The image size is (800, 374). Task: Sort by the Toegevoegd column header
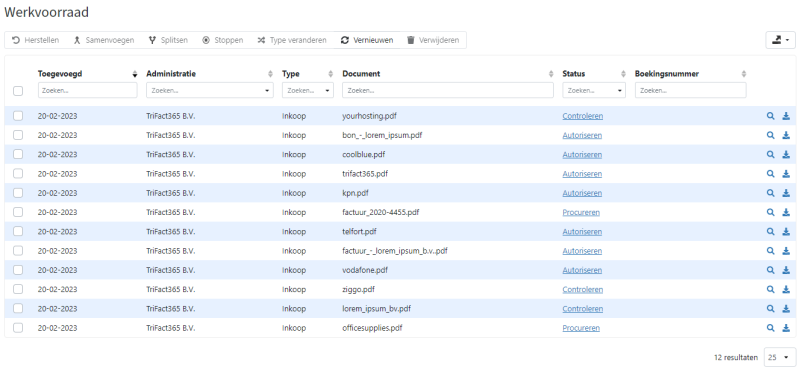60,74
